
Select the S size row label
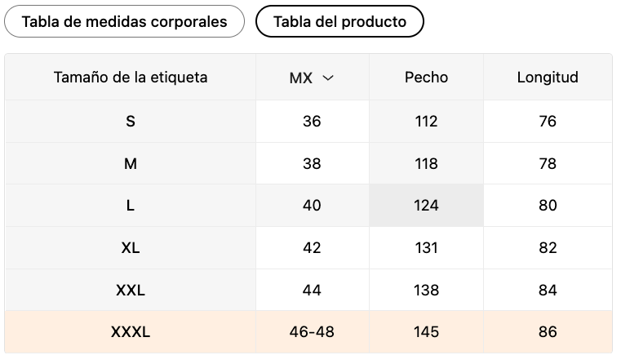click(x=131, y=122)
